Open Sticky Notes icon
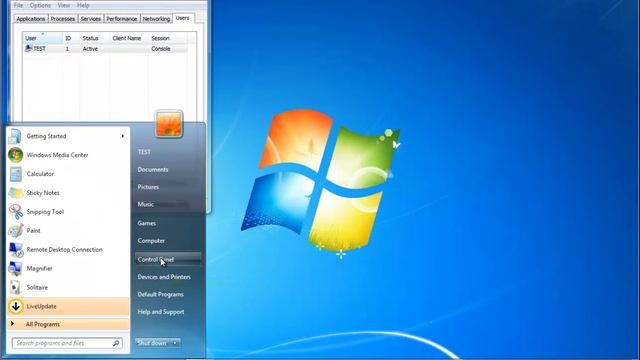640x360 pixels. (x=16, y=193)
